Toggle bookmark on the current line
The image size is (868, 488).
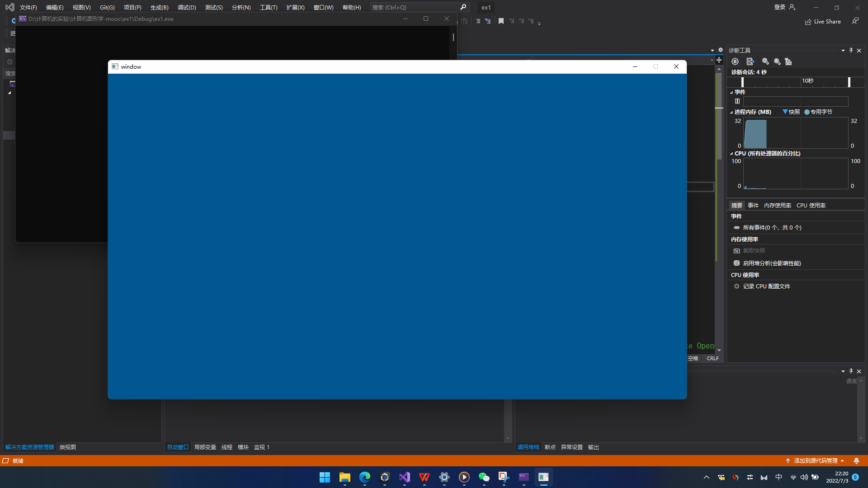(501, 21)
